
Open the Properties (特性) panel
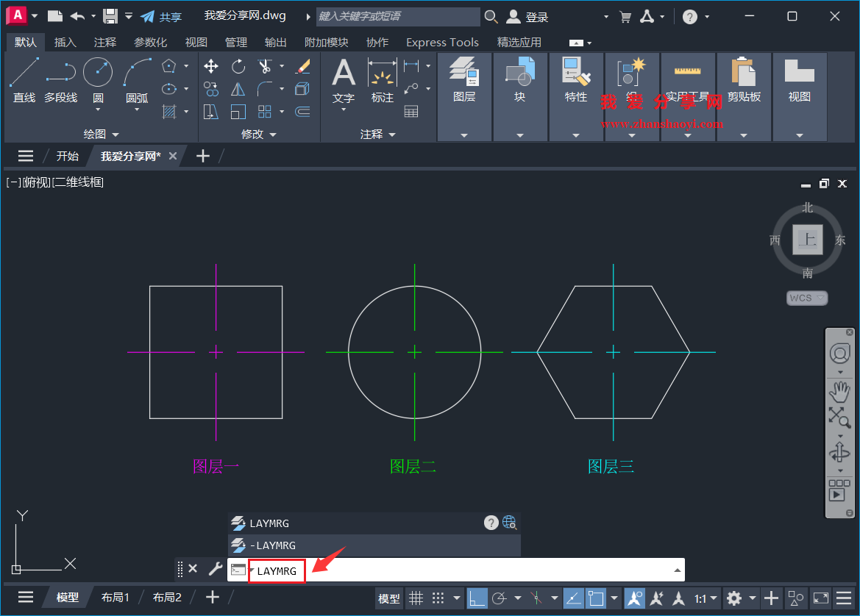pyautogui.click(x=576, y=80)
